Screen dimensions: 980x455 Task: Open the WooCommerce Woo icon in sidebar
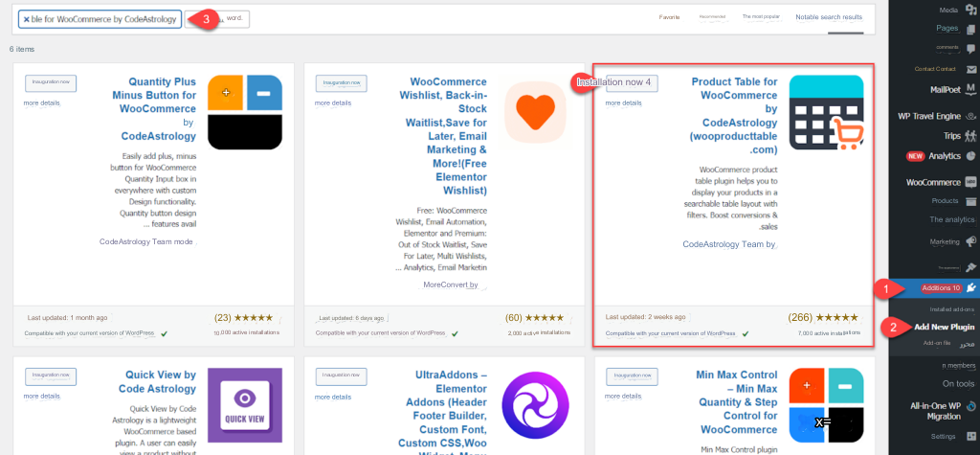(x=970, y=182)
